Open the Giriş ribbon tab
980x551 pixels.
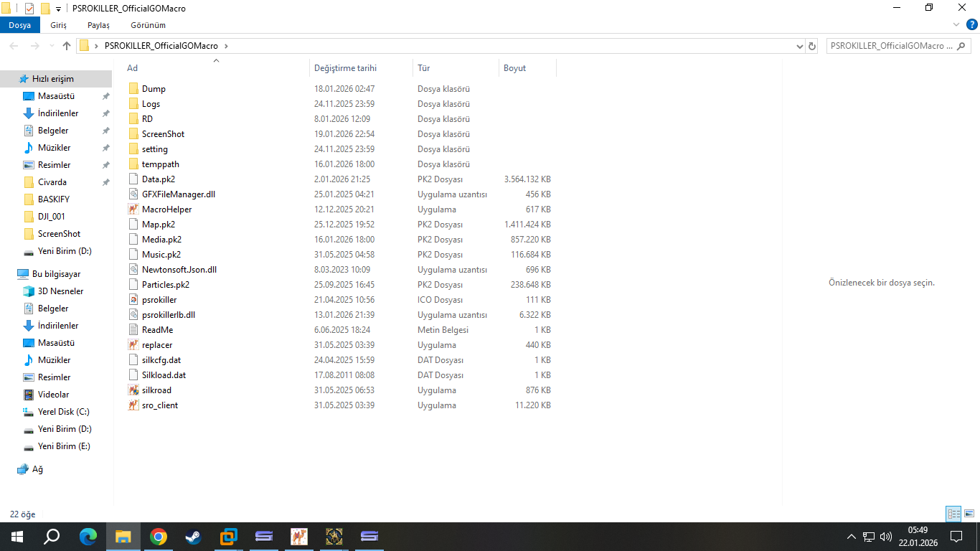tap(59, 25)
